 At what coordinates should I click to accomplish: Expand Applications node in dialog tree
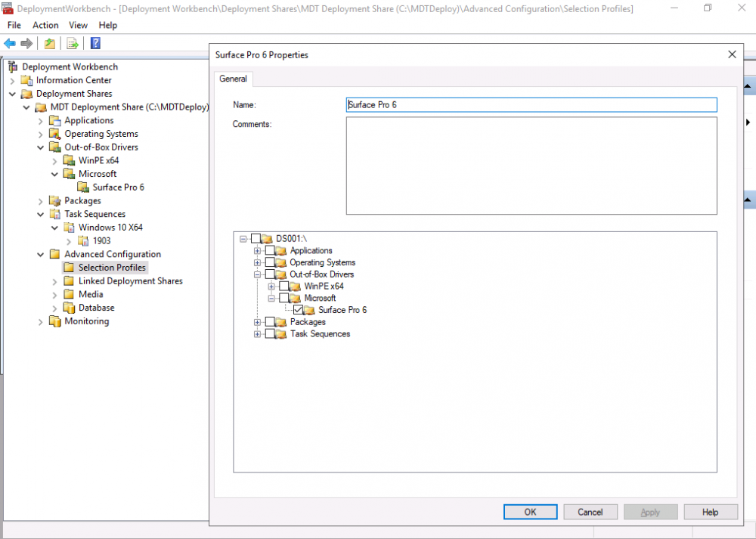click(257, 251)
